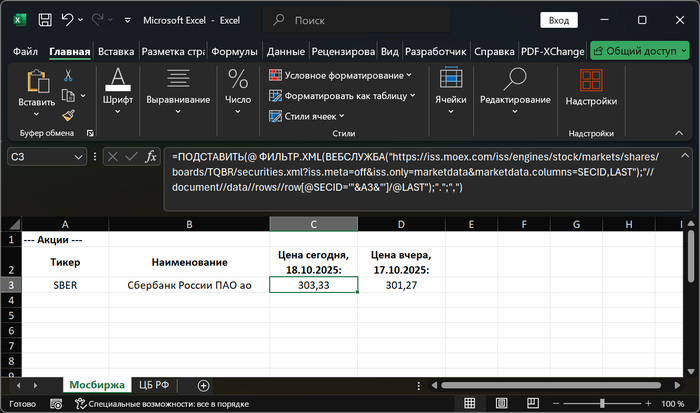Image resolution: width=700 pixels, height=413 pixels.
Task: Click next sheet navigation arrow
Action: 35,385
